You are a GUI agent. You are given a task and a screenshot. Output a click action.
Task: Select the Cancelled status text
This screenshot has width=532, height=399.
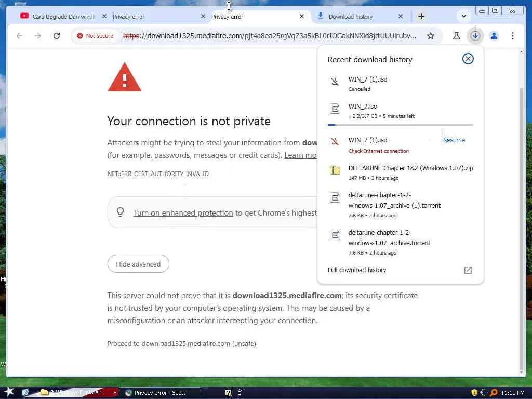coord(360,89)
